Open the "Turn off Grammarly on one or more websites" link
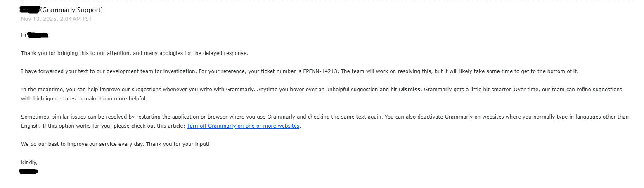The image size is (644, 188). click(243, 126)
